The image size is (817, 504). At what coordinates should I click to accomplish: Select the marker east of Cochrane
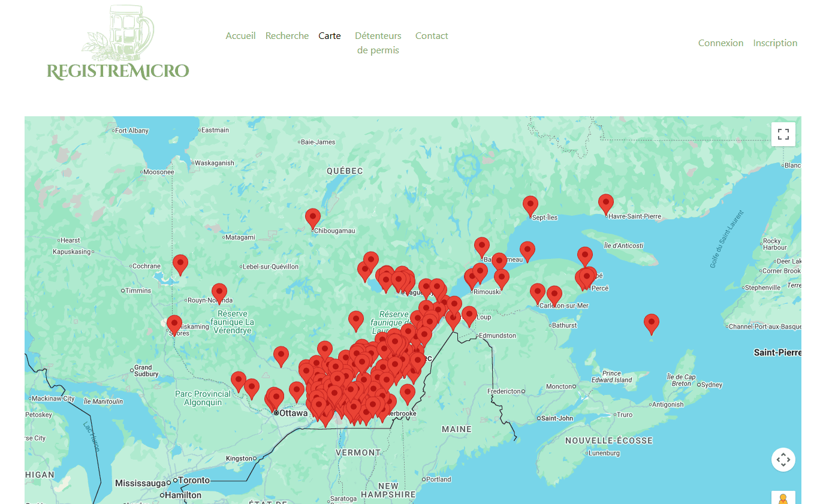coord(180,264)
